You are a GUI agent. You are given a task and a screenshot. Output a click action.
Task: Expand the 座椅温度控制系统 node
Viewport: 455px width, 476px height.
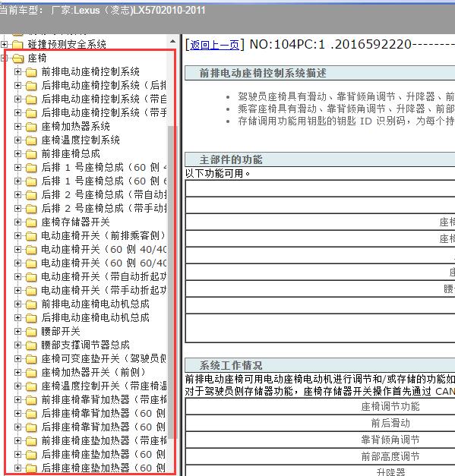point(17,140)
